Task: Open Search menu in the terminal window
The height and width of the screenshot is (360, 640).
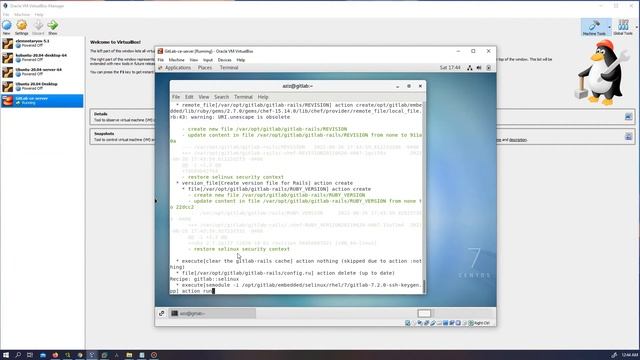Action: click(x=221, y=97)
